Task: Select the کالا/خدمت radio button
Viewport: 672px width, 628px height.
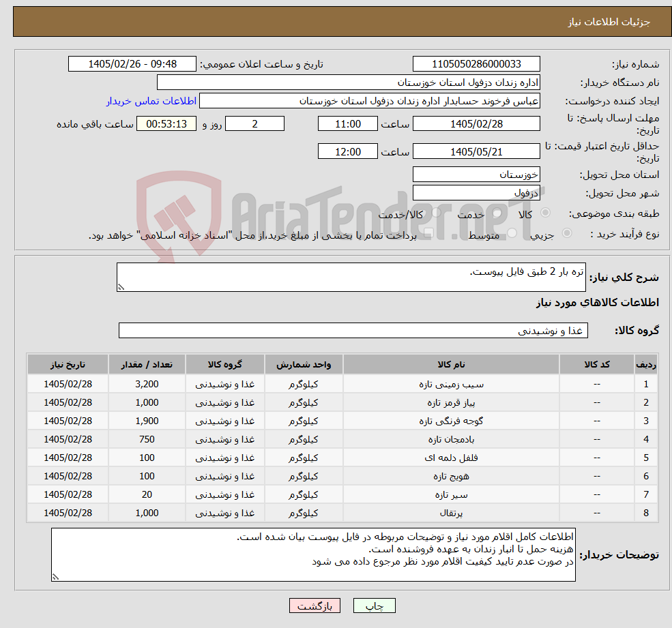Action: tap(436, 213)
